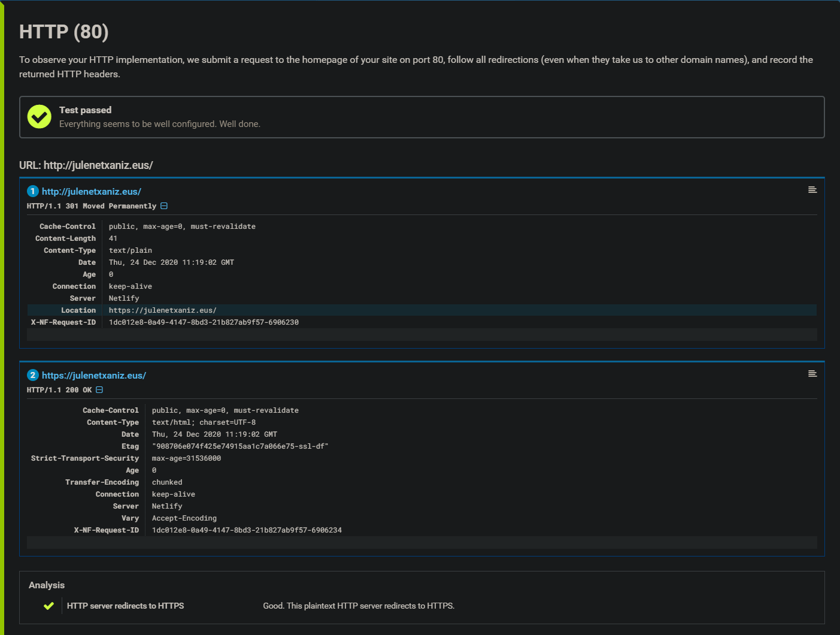Select the numbered badge 2 before the second URL
This screenshot has height=635, width=840.
(x=33, y=375)
